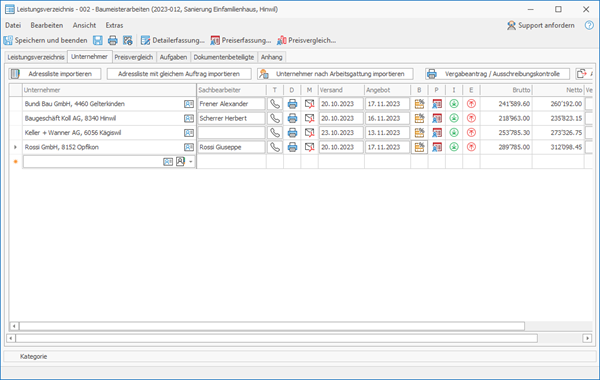This screenshot has width=600, height=380.
Task: Switch to the Dokumentenbeteiligte tab
Action: [224, 57]
